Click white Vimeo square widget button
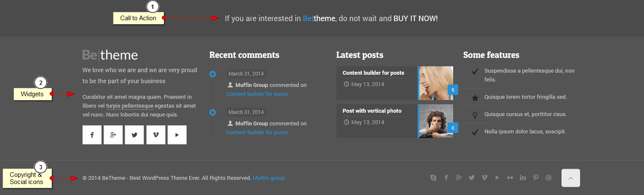Image resolution: width=644 pixels, height=195 pixels. point(156,135)
